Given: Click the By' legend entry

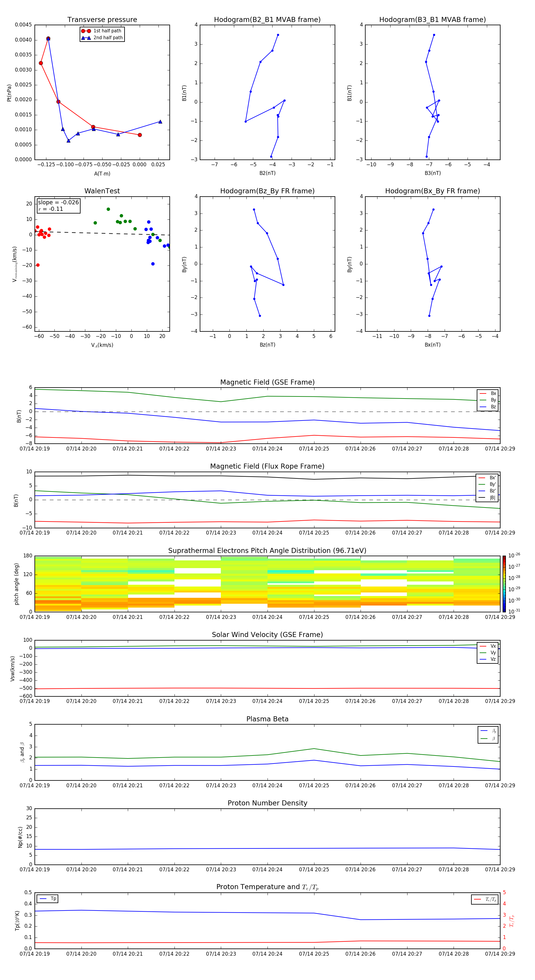Looking at the screenshot, I should 487,484.
